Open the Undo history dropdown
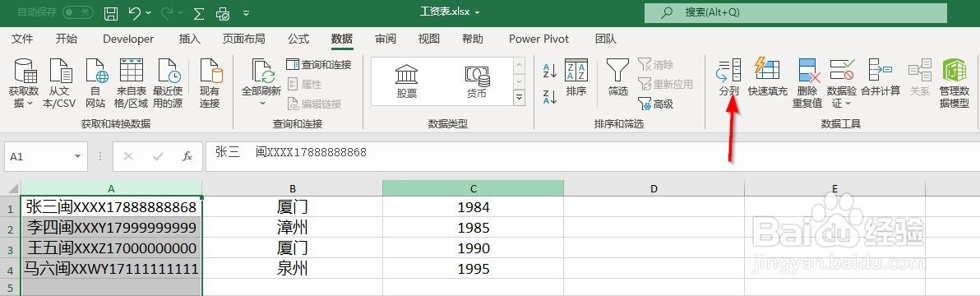The width and height of the screenshot is (980, 296). click(x=148, y=12)
